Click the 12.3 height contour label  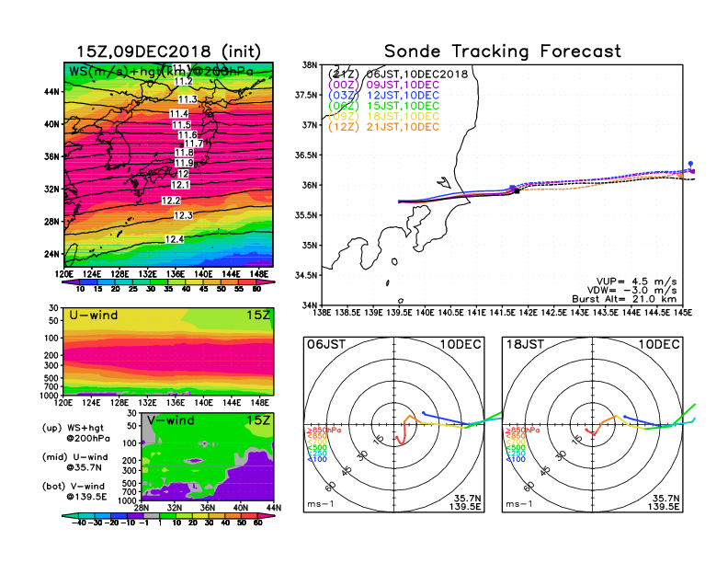[183, 215]
